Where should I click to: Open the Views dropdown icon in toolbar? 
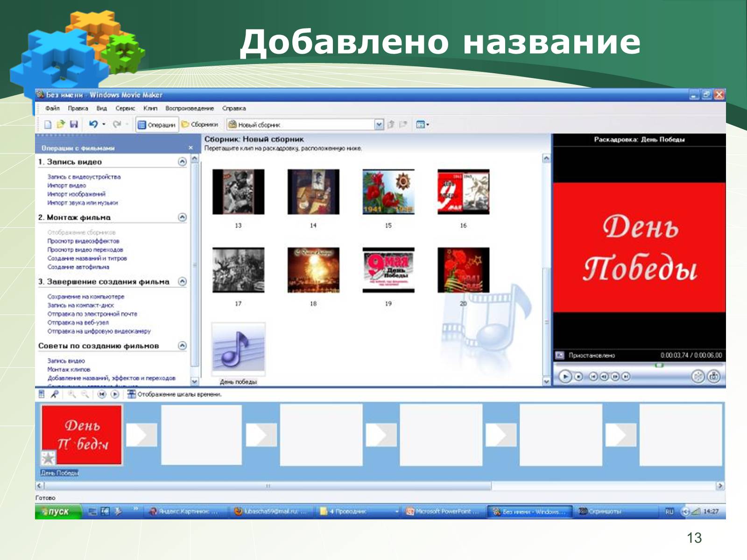tap(422, 125)
